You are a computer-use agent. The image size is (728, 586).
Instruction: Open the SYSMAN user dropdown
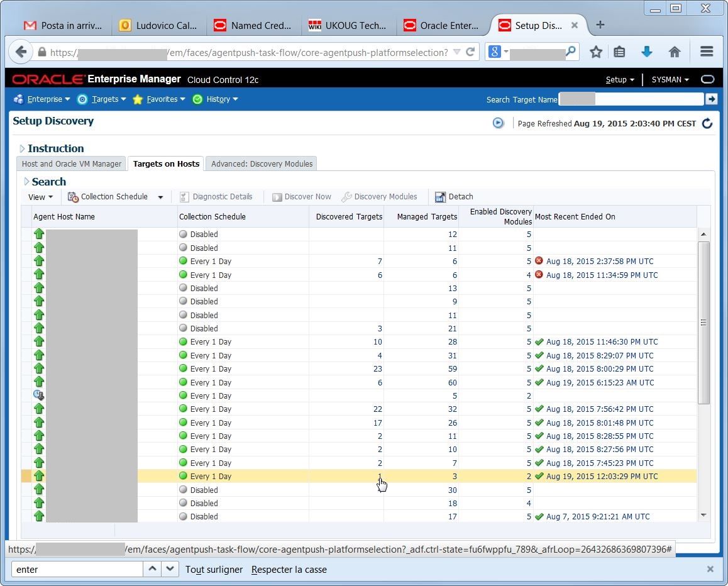(x=670, y=79)
